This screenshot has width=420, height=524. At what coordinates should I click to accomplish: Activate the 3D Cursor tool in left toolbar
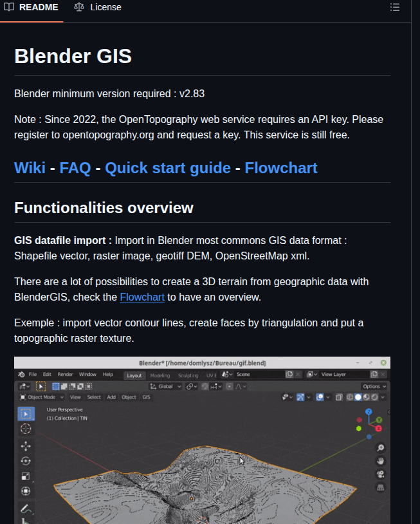[26, 429]
